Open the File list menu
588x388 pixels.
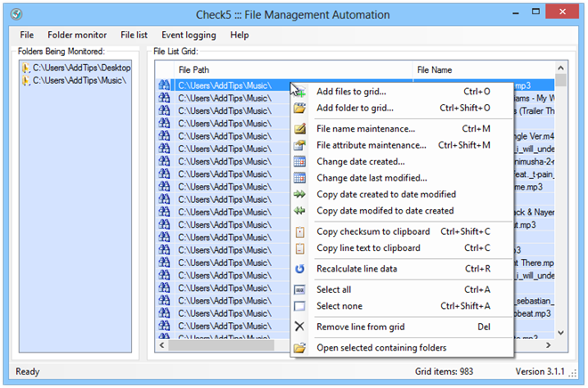click(x=134, y=36)
